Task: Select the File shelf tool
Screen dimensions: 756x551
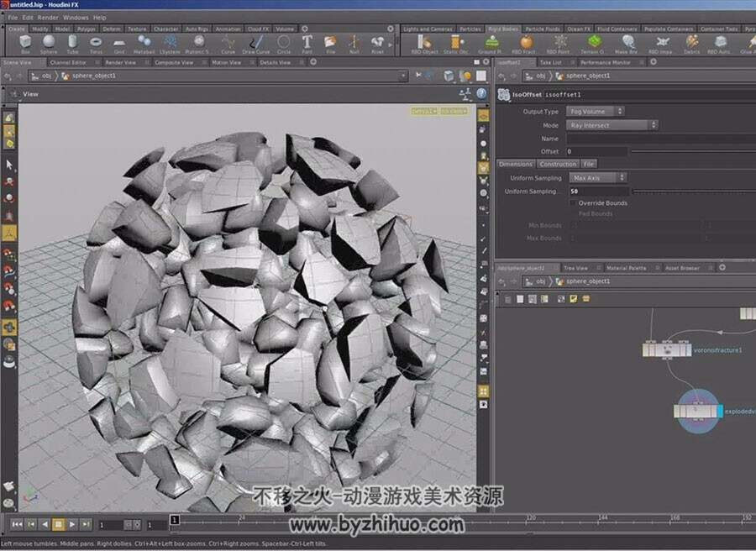Action: [330, 44]
